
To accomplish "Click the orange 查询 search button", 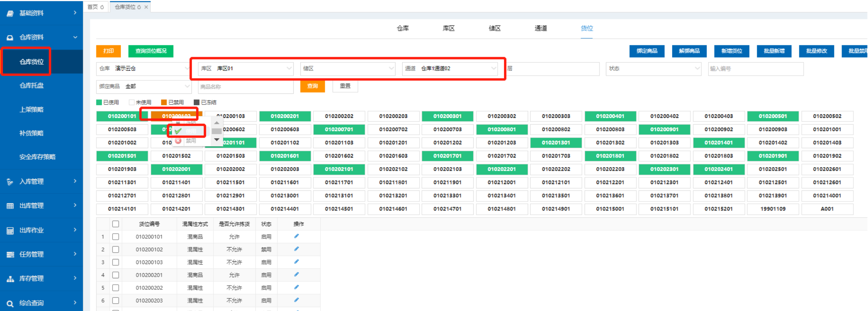I will (313, 86).
